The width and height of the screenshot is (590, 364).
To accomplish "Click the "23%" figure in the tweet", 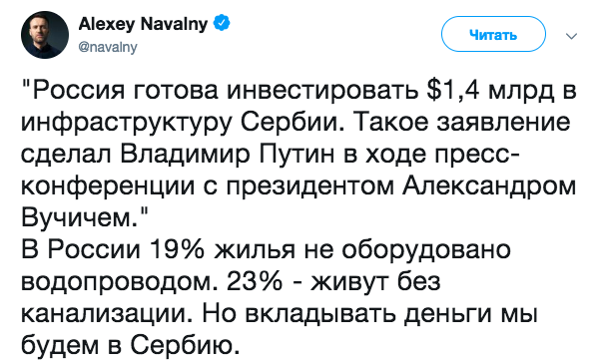I will point(255,281).
